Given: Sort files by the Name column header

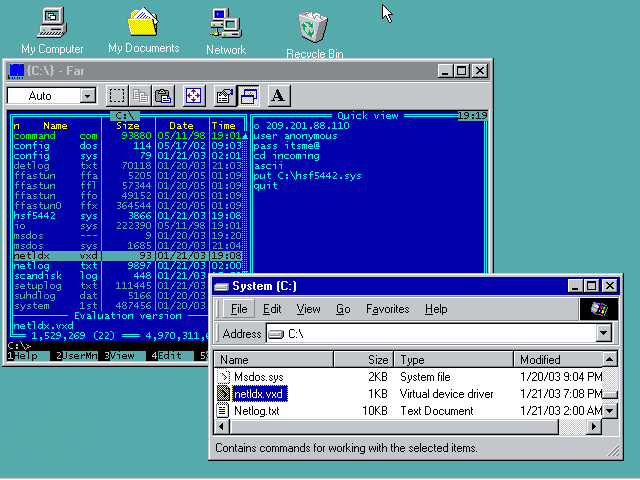Looking at the screenshot, I should pyautogui.click(x=274, y=360).
